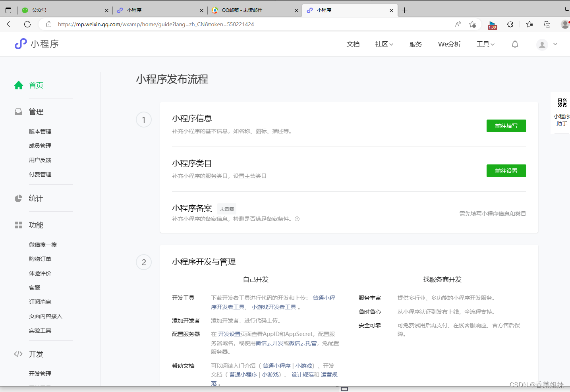Image resolution: width=570 pixels, height=392 pixels.
Task: Click the browser address bar URL
Action: pos(156,24)
